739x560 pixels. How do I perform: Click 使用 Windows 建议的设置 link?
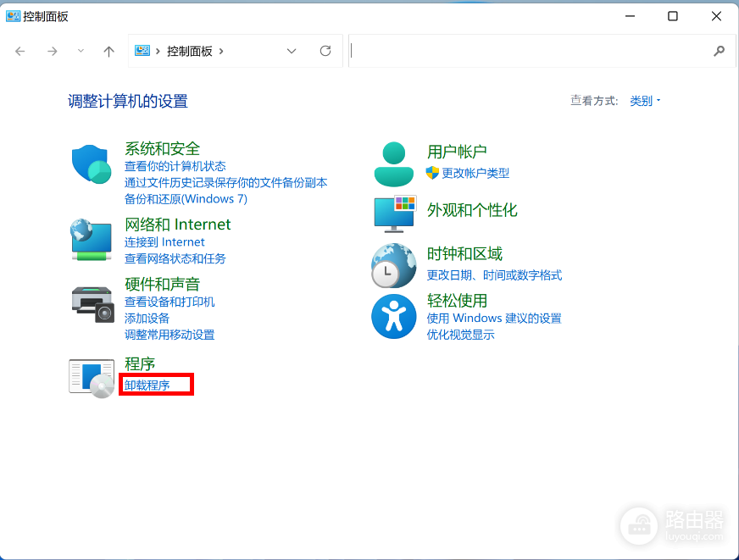(494, 319)
